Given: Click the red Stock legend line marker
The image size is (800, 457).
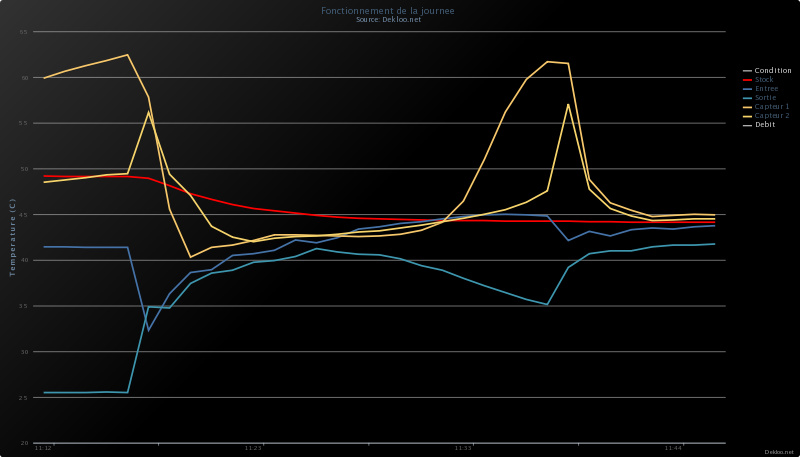Looking at the screenshot, I should (747, 80).
